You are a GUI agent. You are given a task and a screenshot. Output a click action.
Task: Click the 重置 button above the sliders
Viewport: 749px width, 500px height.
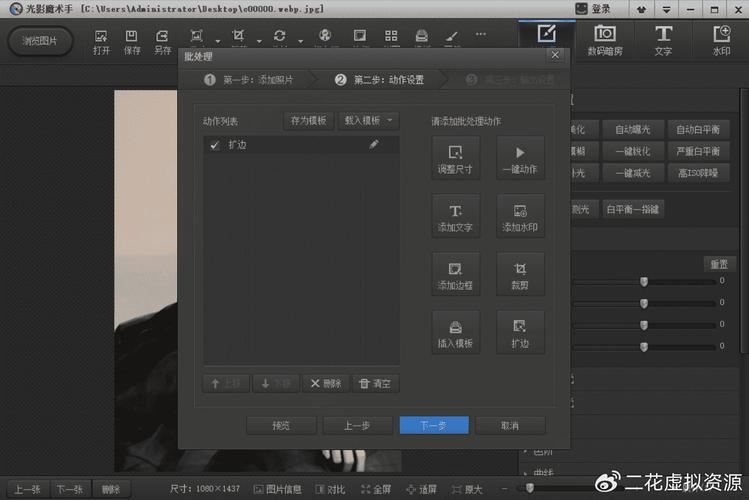click(x=719, y=264)
